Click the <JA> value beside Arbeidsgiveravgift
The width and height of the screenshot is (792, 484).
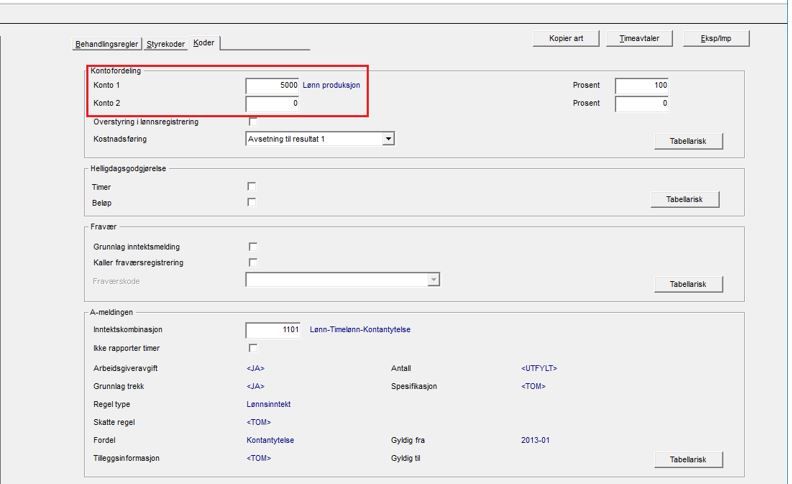(256, 368)
